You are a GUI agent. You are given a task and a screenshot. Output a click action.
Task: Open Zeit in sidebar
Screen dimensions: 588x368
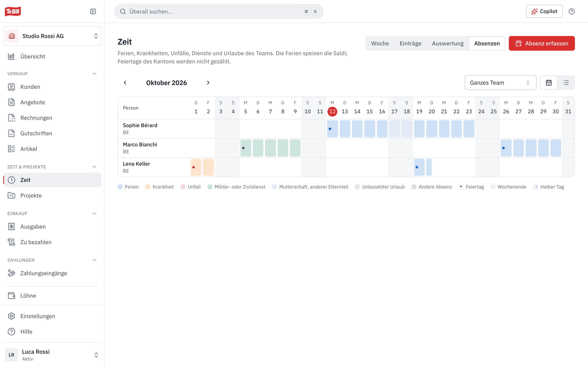point(52,180)
